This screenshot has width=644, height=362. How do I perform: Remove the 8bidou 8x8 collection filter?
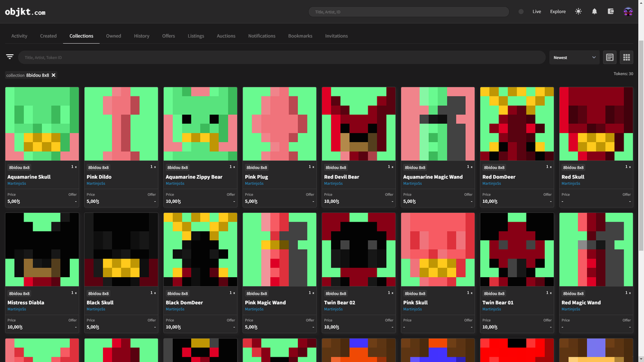pos(54,75)
